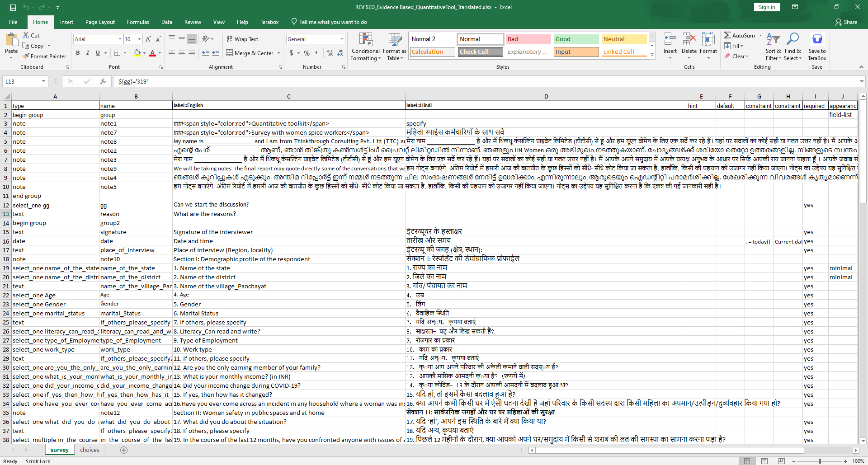The image size is (868, 465).
Task: Open the Merge & Center dropdown arrow
Action: click(x=278, y=53)
